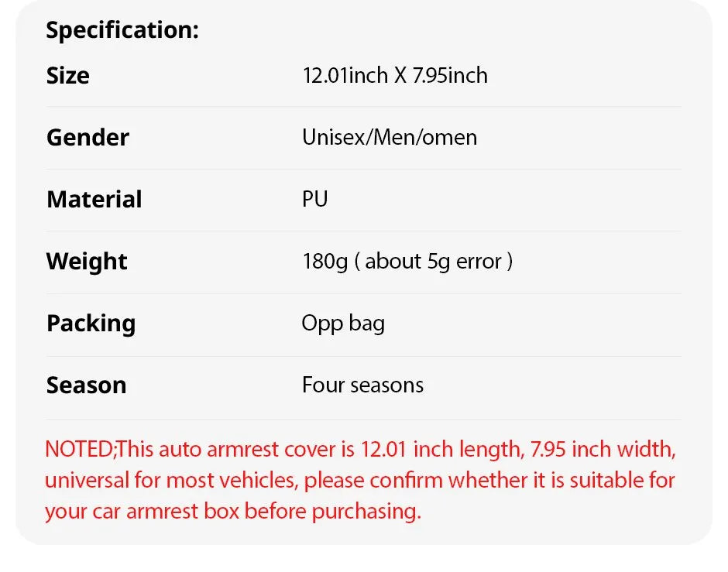Select the Size row label
The width and height of the screenshot is (728, 572).
pyautogui.click(x=67, y=76)
